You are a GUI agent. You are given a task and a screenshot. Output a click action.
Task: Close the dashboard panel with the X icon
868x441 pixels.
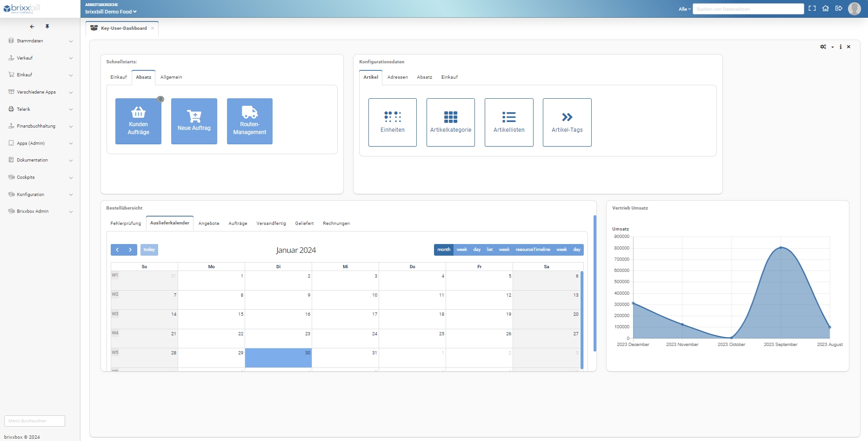coord(849,47)
